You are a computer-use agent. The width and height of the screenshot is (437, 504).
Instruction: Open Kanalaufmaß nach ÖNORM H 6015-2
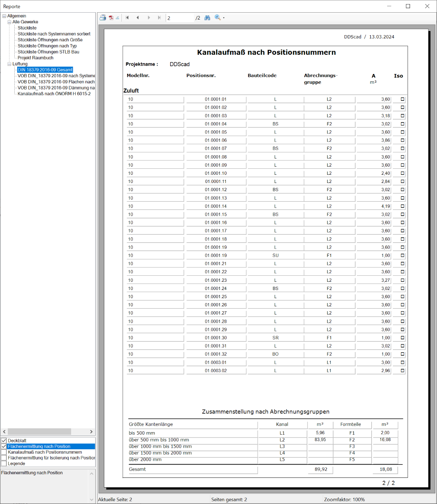54,94
